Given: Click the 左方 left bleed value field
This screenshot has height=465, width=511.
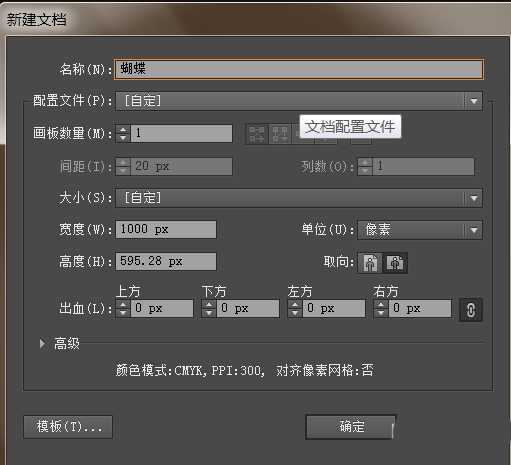Looking at the screenshot, I should [x=334, y=308].
